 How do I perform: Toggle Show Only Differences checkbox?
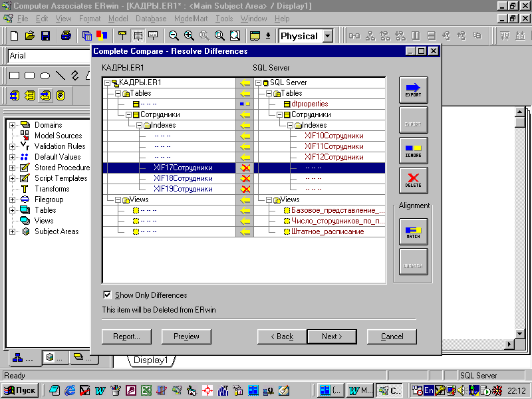[107, 295]
